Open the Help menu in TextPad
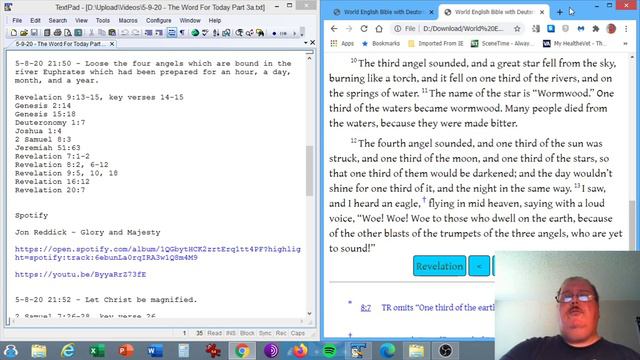640x360 pixels. [x=215, y=20]
